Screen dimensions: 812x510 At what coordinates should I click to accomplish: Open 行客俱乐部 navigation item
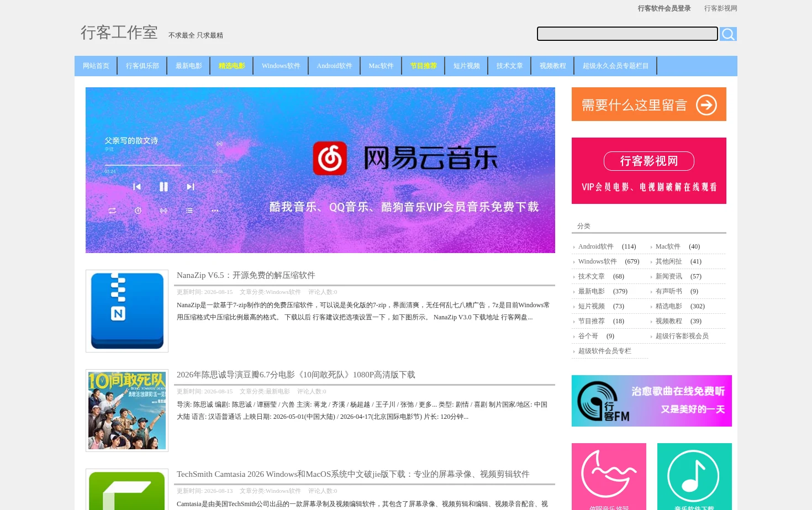[143, 66]
